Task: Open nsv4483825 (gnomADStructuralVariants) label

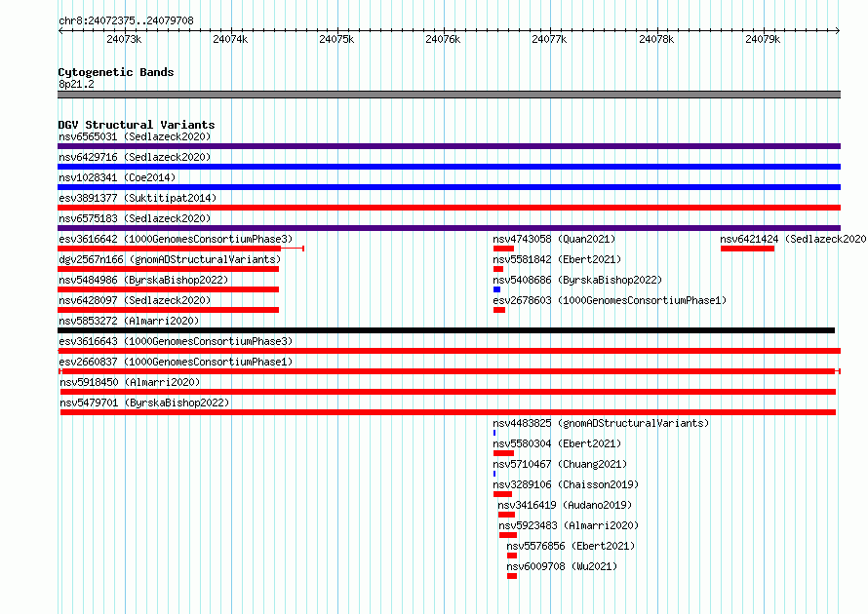Action: [x=601, y=423]
